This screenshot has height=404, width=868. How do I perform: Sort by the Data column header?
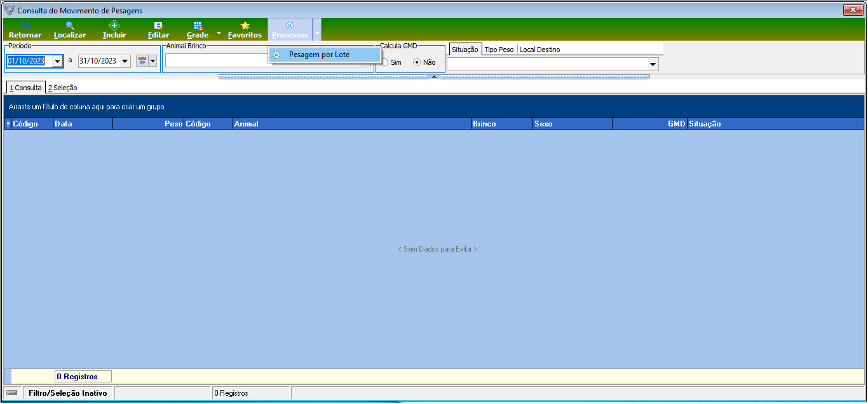pos(83,124)
